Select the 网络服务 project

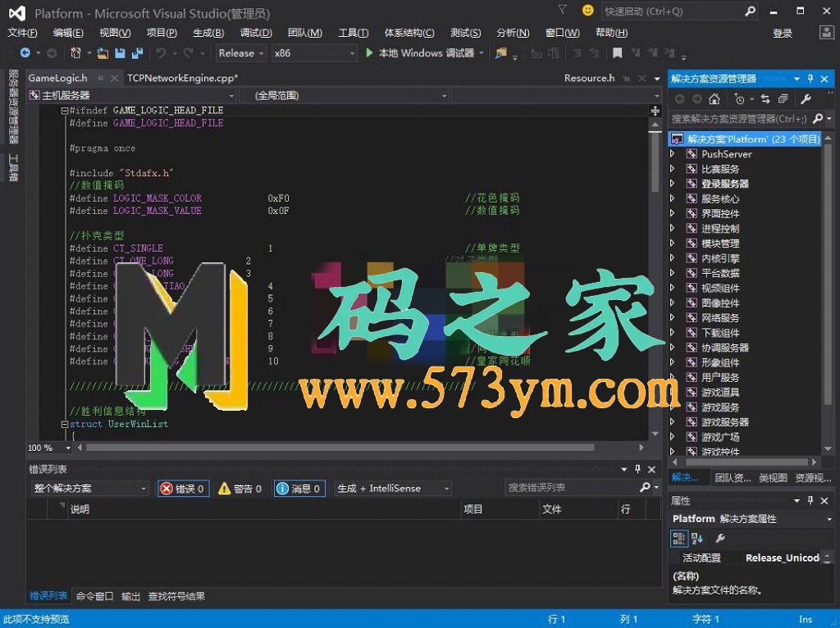coord(720,318)
